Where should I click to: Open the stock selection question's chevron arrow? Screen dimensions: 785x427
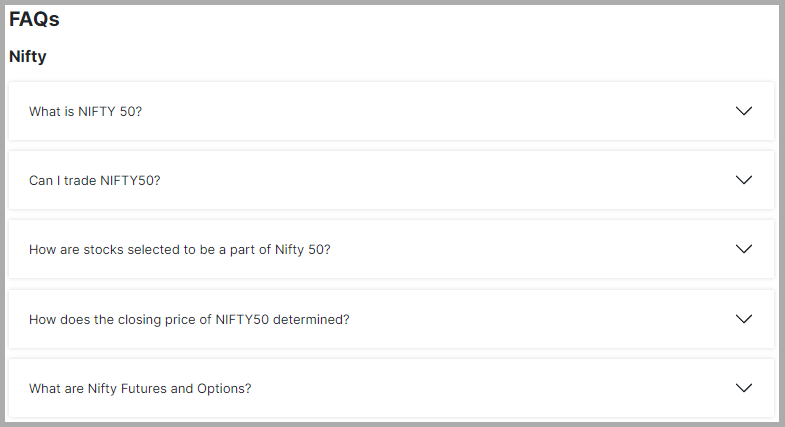pyautogui.click(x=743, y=249)
